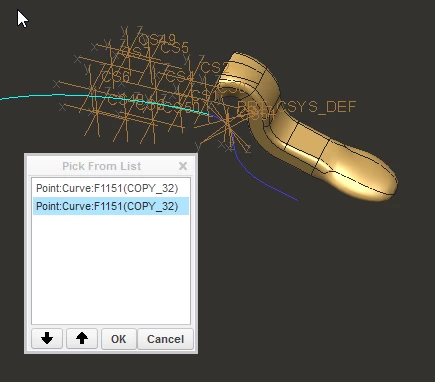Close the Pick From List dialog
Screen dimensions: 435x382
[x=183, y=166]
